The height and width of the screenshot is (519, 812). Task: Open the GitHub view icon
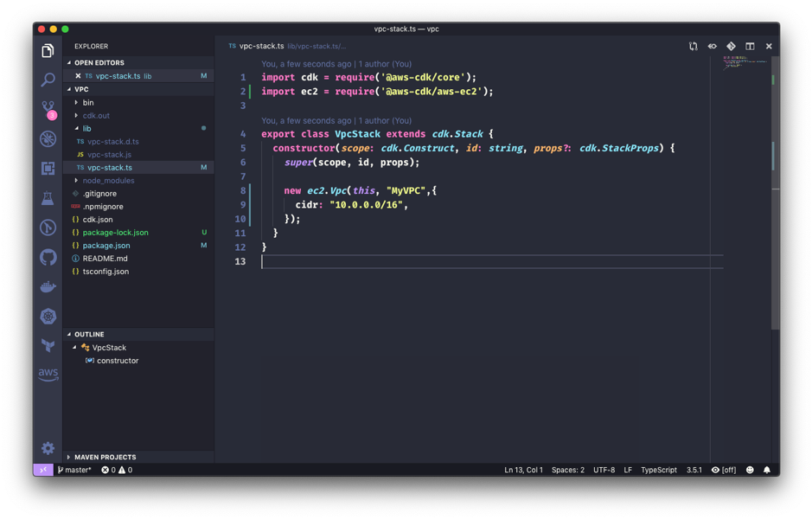click(48, 257)
